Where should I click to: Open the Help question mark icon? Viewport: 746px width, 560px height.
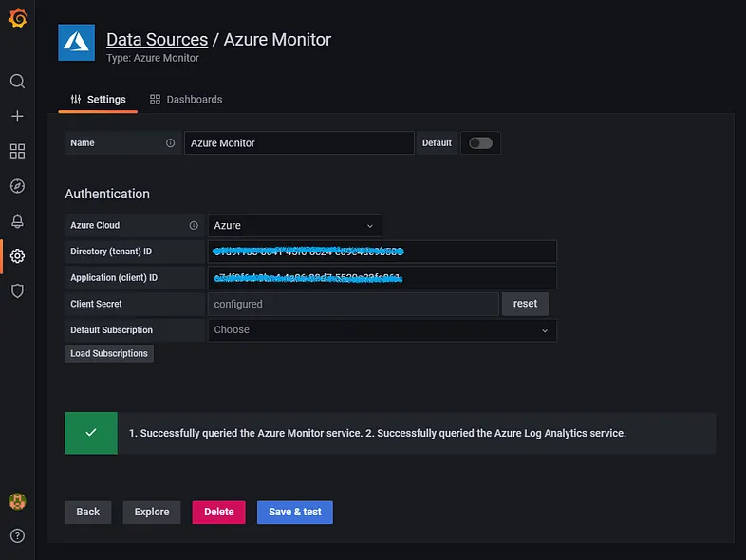(18, 535)
